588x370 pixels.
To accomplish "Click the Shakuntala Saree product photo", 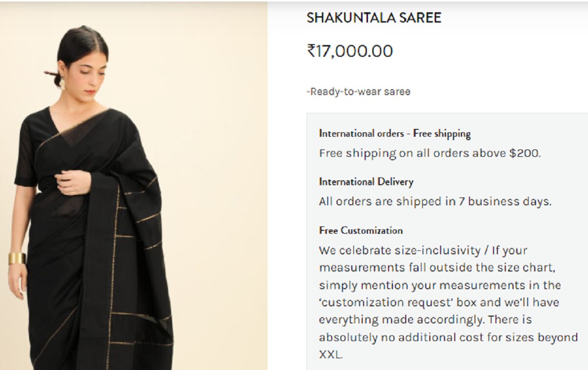I will pyautogui.click(x=133, y=186).
